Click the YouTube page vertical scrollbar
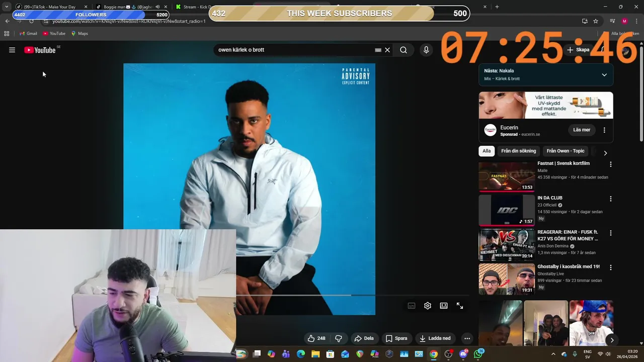The width and height of the screenshot is (644, 362). [641, 93]
